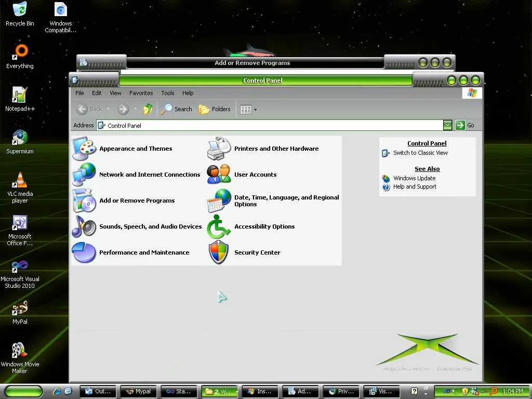
Task: Click the Appearance and Themes text link
Action: tap(136, 148)
